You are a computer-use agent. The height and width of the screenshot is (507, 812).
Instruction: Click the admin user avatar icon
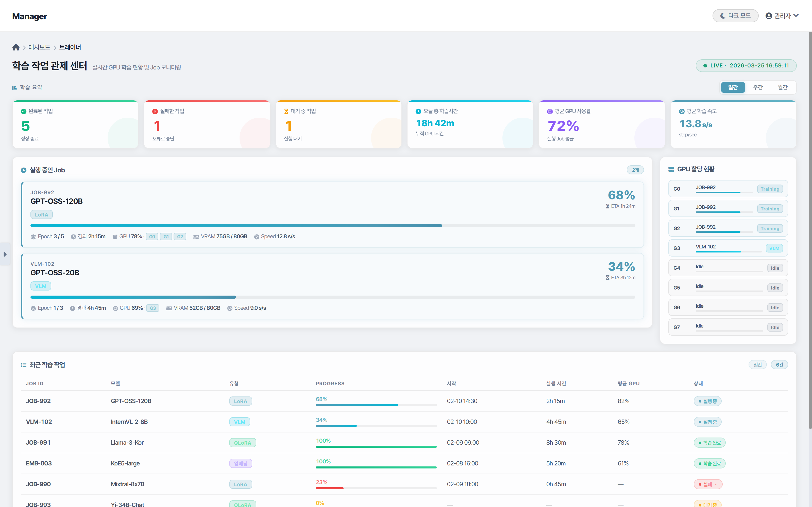[x=769, y=16]
